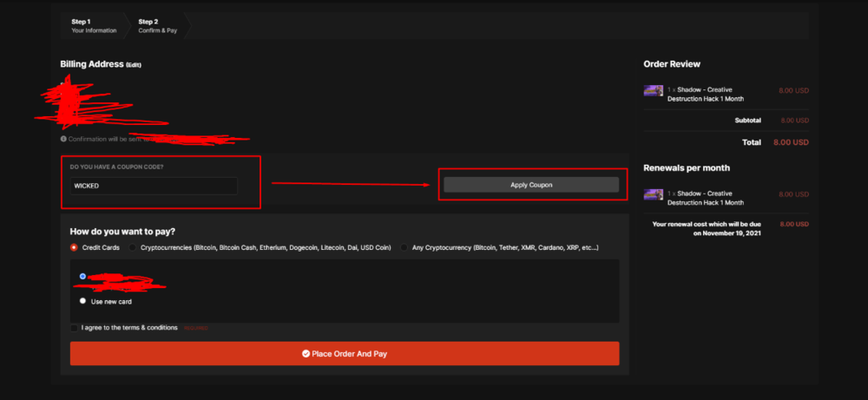
Task: Click checkmark icon on Place Order button
Action: click(306, 354)
